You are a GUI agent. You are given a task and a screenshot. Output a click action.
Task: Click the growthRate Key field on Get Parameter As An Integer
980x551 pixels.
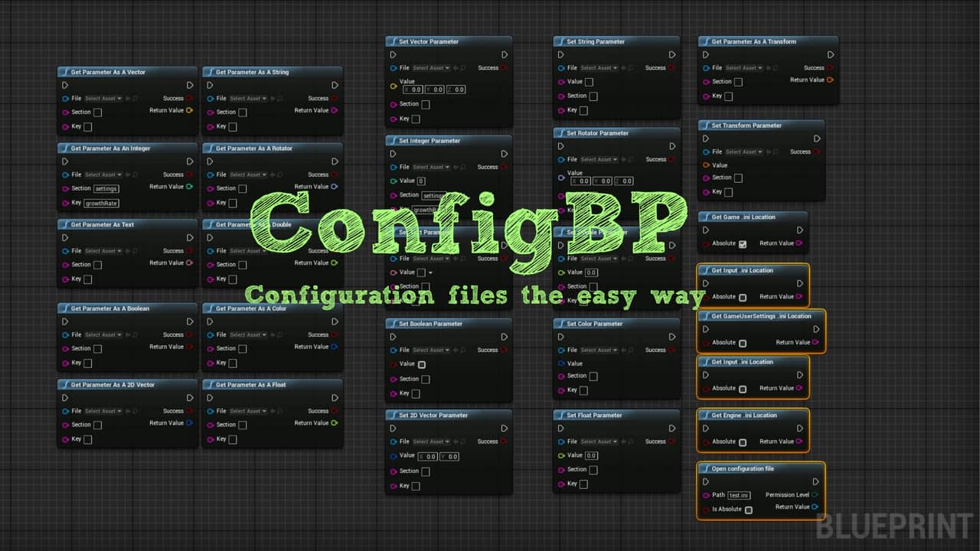[100, 203]
